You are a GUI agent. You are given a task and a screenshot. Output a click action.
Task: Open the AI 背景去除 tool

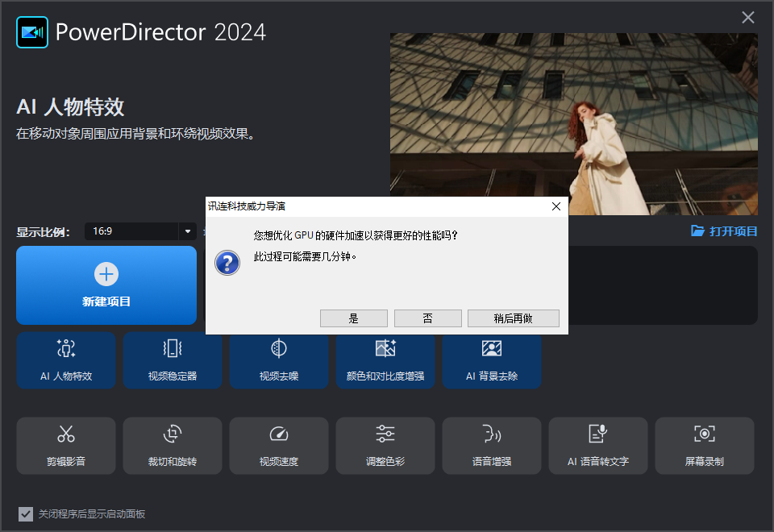[492, 360]
